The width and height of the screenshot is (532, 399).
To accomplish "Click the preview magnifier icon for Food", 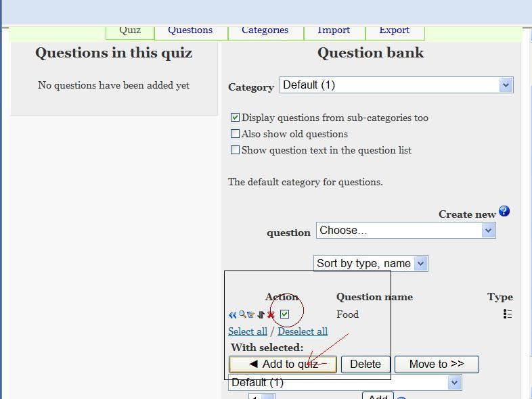I will [242, 314].
